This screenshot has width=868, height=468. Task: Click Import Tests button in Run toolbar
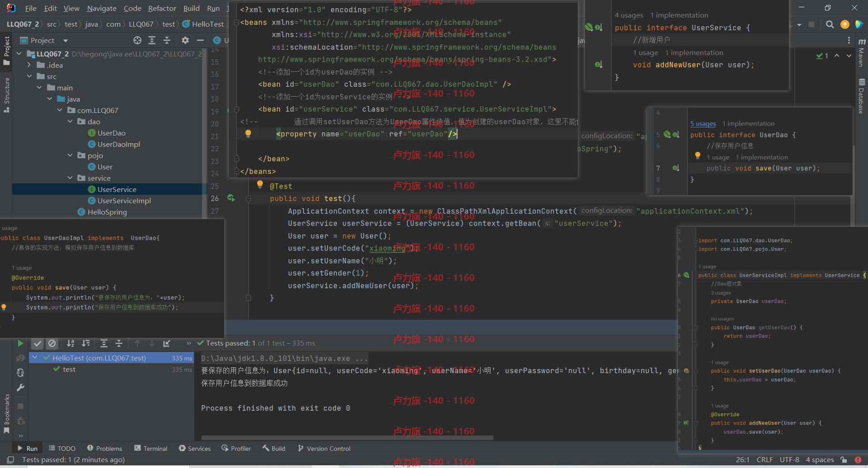pyautogui.click(x=166, y=343)
